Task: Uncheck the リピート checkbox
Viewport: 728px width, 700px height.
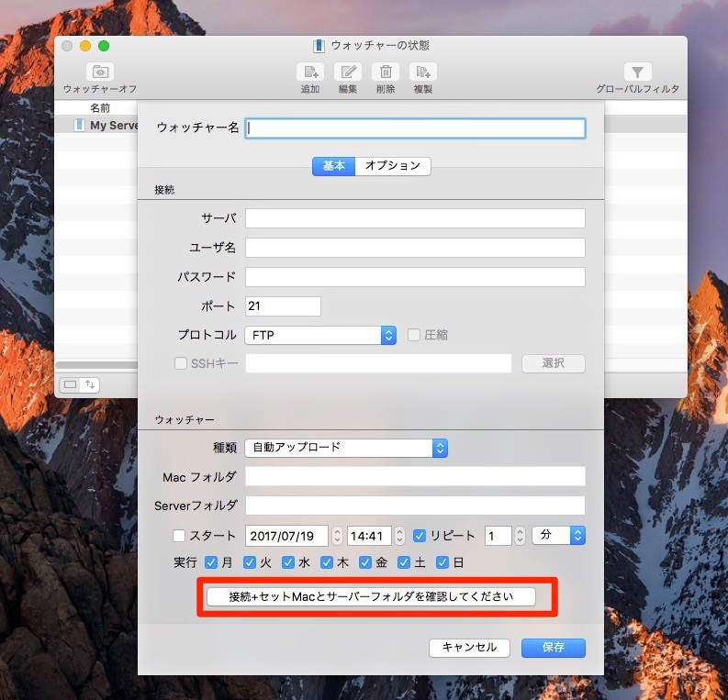Action: [420, 536]
